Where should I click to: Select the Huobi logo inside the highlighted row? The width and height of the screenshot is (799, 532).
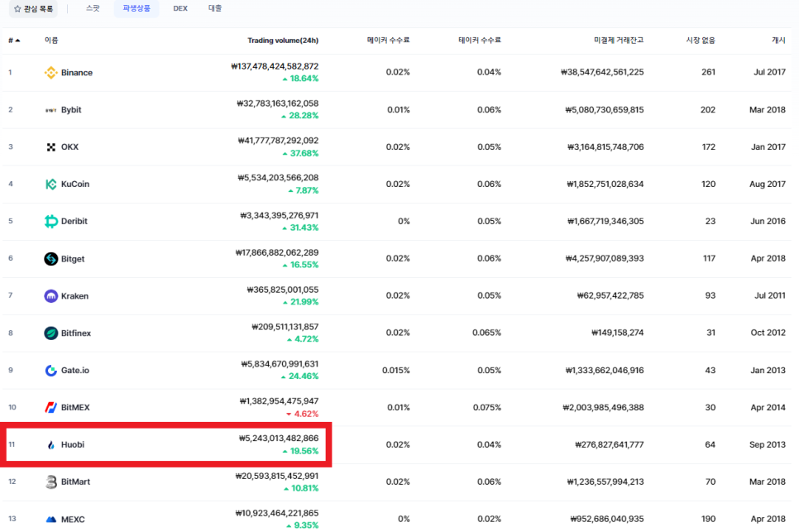(52, 444)
